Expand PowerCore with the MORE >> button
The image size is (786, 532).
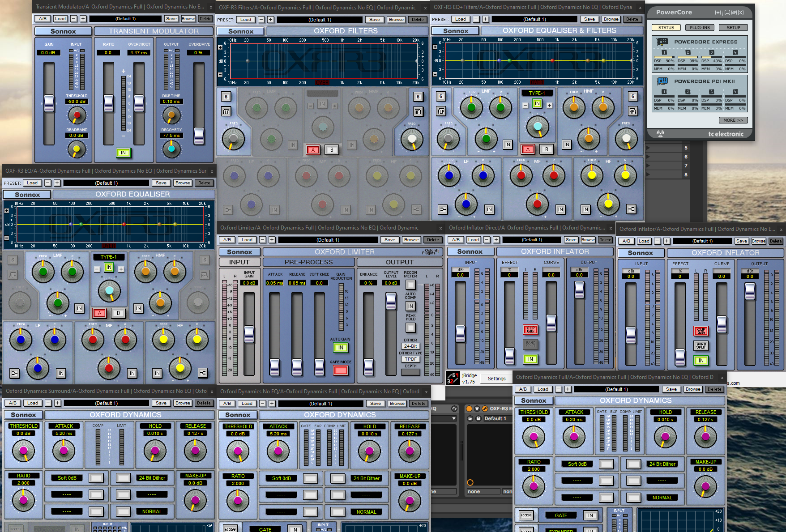(x=733, y=120)
